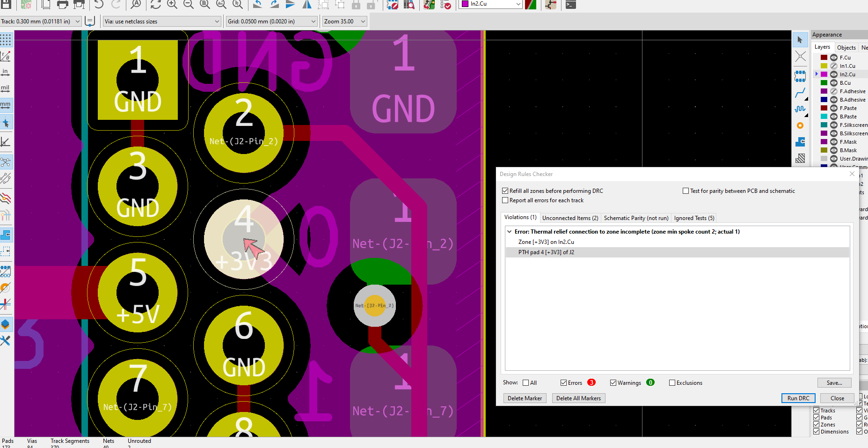Open the Via size dropdown
Image resolution: width=868 pixels, height=448 pixels.
pyautogui.click(x=216, y=21)
